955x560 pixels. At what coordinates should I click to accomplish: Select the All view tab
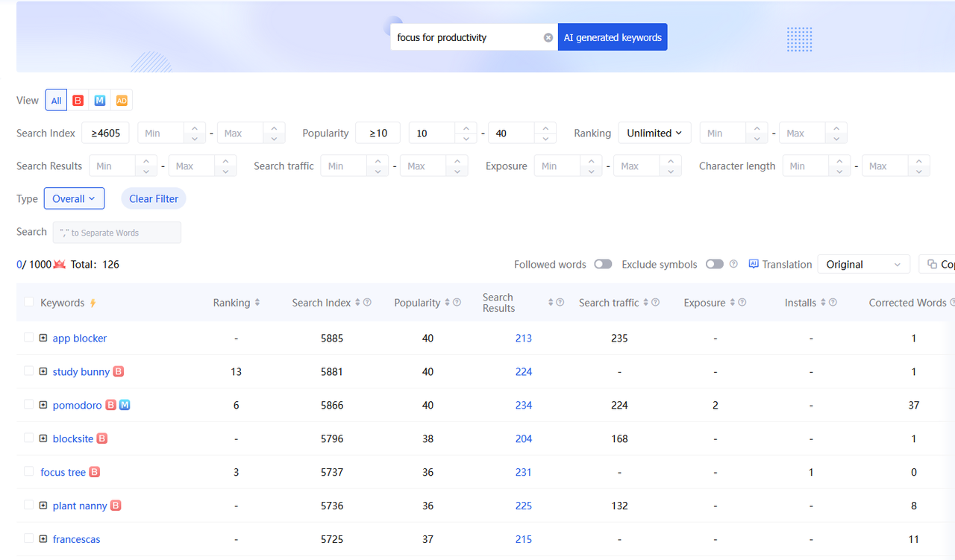(x=56, y=101)
